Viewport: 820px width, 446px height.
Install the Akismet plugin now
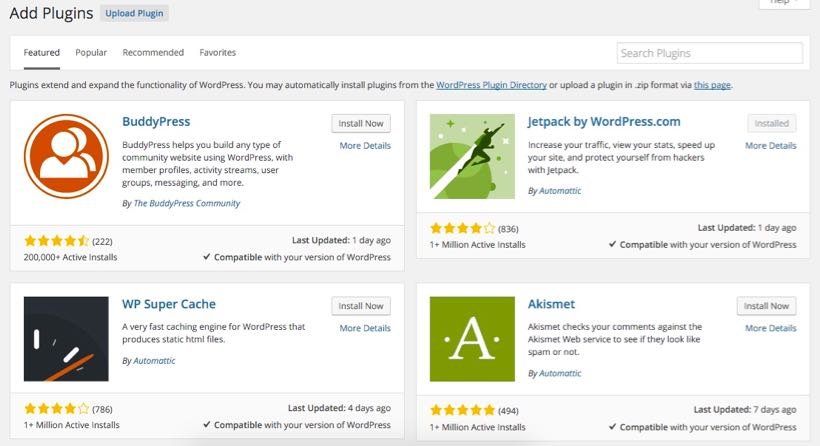click(767, 306)
